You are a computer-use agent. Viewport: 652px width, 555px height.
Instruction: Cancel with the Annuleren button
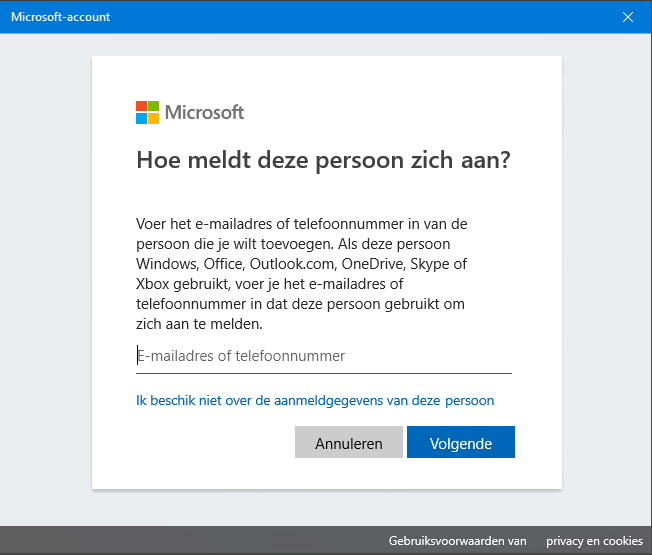(348, 442)
